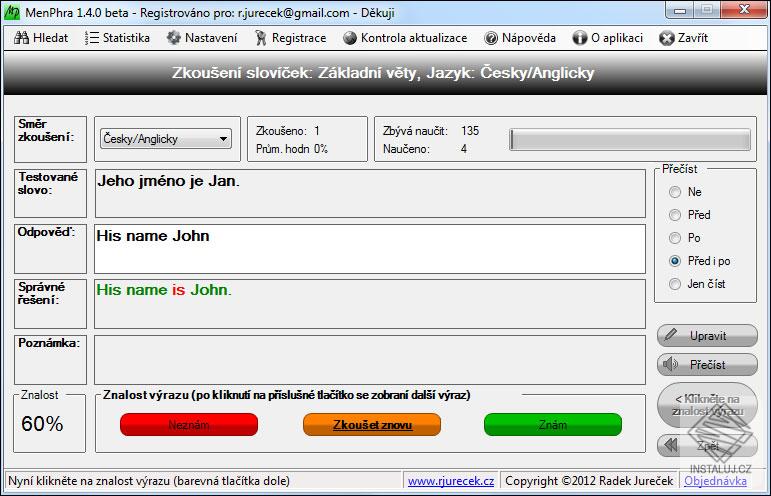This screenshot has height=496, width=771.
Task: Open Registrace in the toolbar
Action: [x=290, y=38]
